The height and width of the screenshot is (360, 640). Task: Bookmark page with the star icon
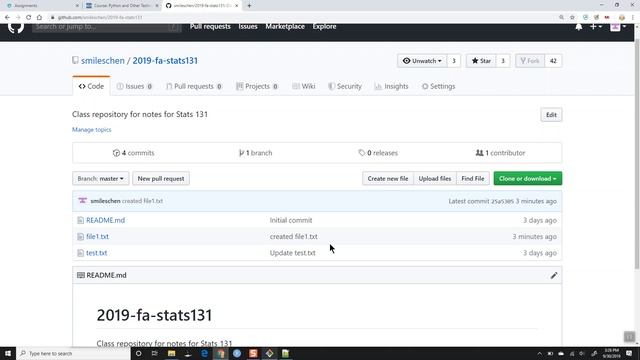[x=572, y=17]
